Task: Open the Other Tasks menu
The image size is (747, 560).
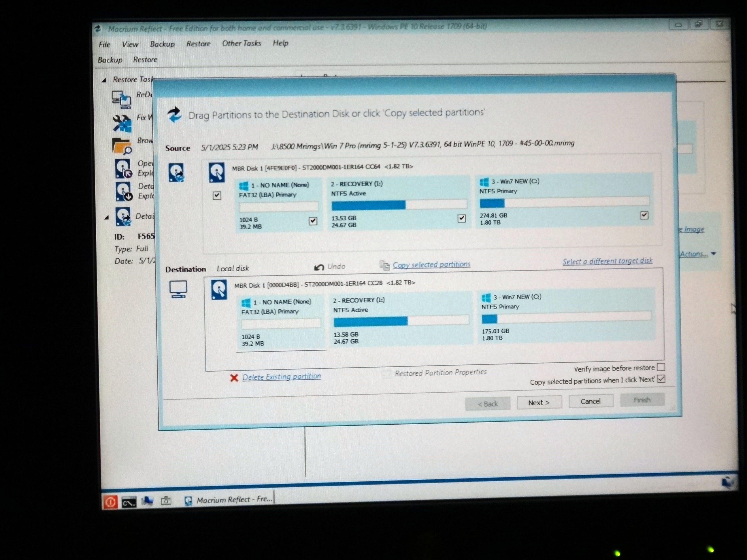Action: pos(242,43)
